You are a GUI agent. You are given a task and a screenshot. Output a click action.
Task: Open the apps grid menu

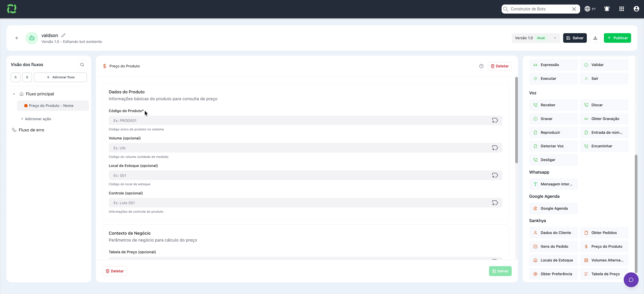click(x=622, y=9)
